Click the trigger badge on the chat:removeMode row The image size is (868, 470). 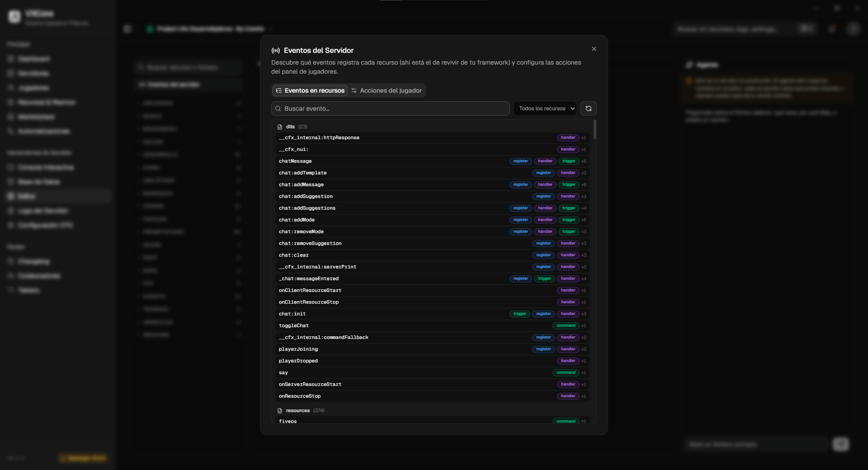pos(569,231)
